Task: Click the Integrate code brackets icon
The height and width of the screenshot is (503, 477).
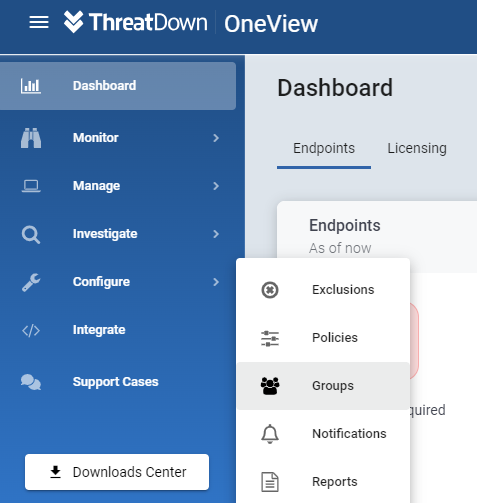Action: (31, 331)
